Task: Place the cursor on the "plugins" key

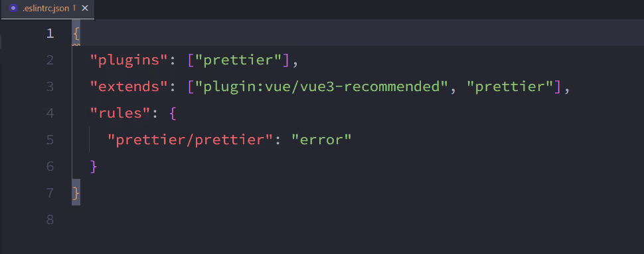Action: coord(124,61)
